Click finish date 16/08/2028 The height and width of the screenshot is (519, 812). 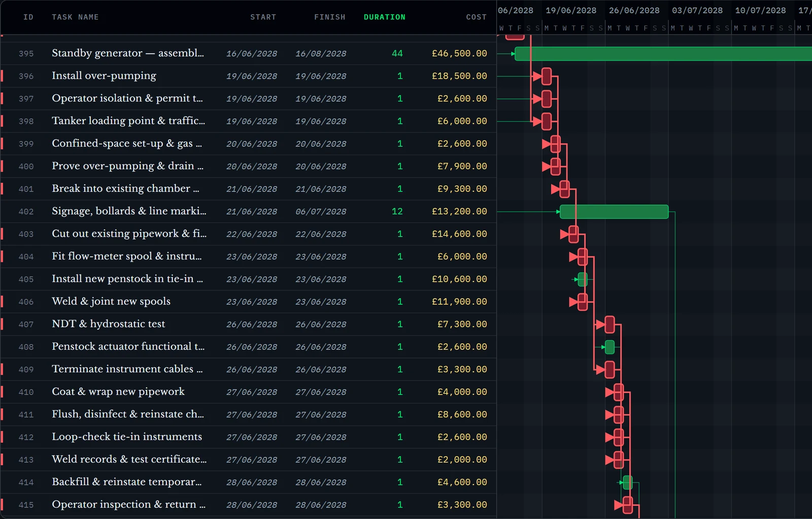click(321, 54)
